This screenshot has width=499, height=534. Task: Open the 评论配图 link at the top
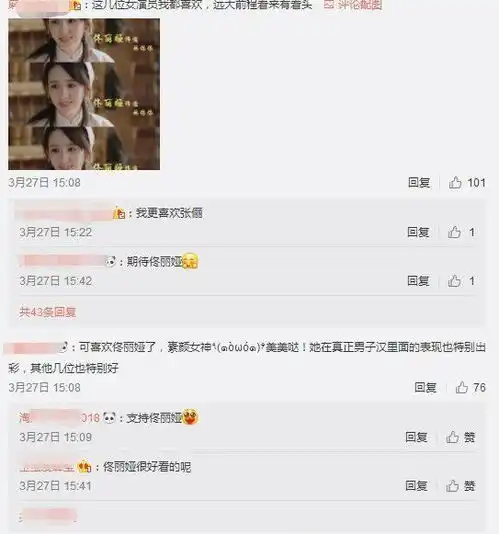[353, 5]
